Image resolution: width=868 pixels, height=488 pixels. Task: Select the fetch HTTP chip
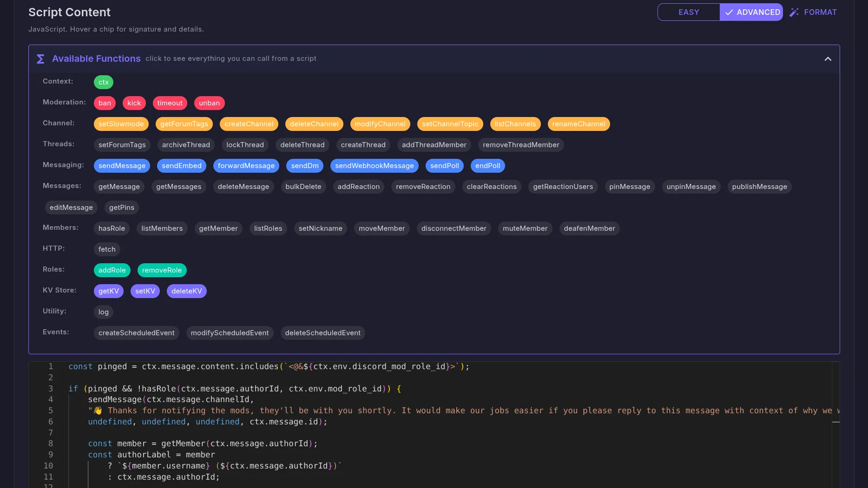(107, 249)
